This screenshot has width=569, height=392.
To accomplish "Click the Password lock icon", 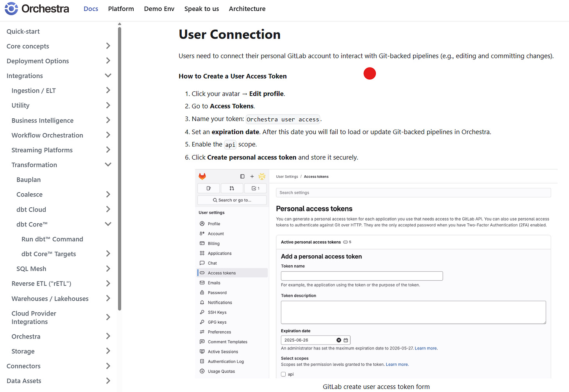I will (202, 292).
